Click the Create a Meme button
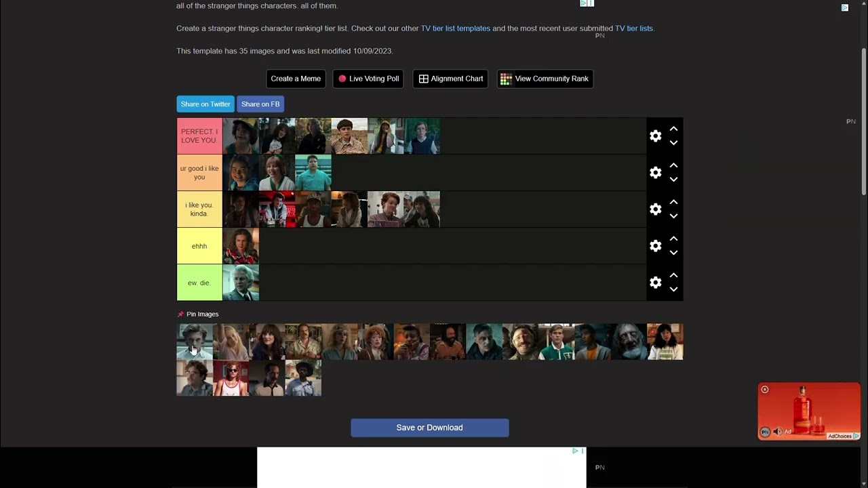The height and width of the screenshot is (488, 868). (x=296, y=79)
